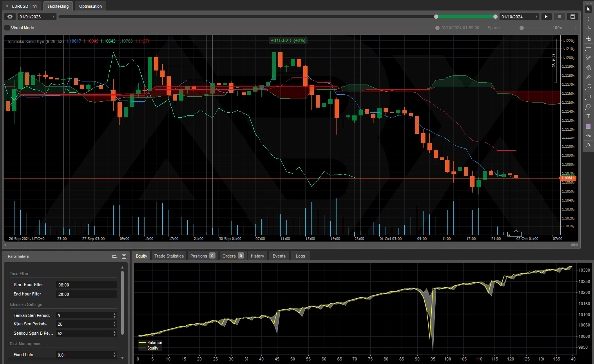Open the backtest start date dropdown
The width and height of the screenshot is (594, 364).
pos(37,16)
